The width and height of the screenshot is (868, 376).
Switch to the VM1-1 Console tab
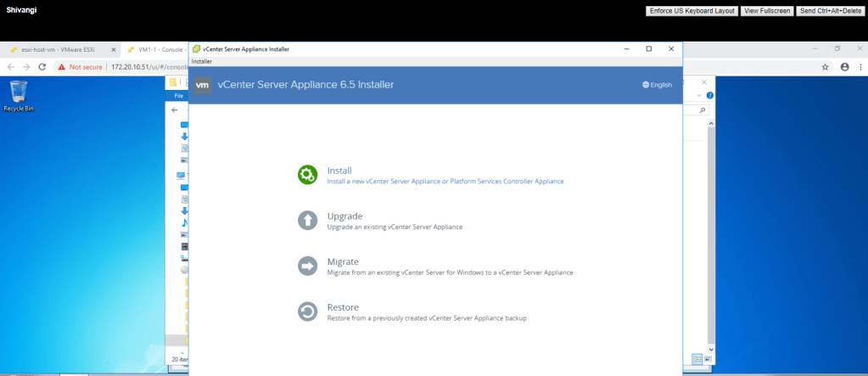pyautogui.click(x=154, y=49)
